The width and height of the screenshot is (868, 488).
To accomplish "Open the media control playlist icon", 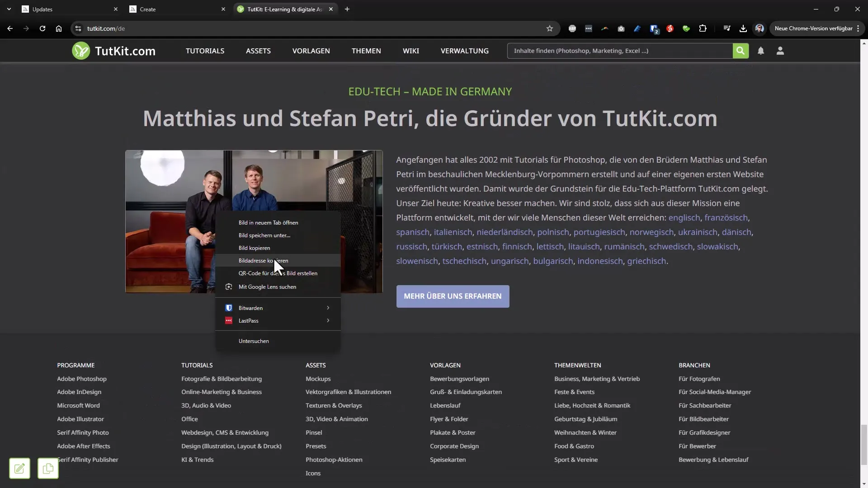I will (727, 28).
